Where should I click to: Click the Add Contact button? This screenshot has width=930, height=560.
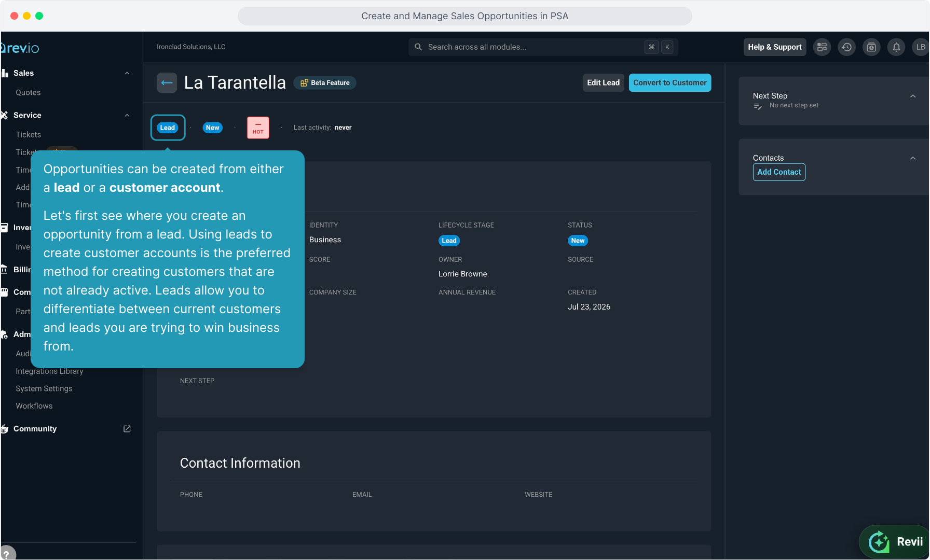(x=779, y=172)
